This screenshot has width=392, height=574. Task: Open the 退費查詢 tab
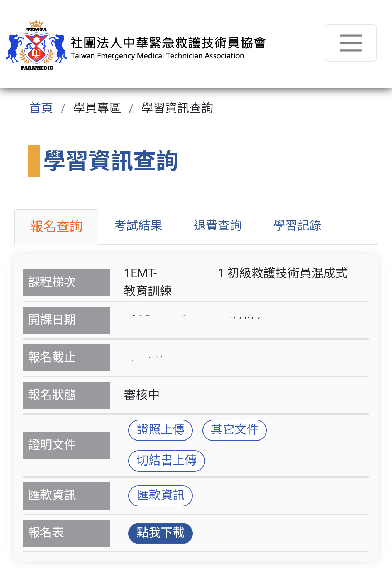pyautogui.click(x=217, y=225)
